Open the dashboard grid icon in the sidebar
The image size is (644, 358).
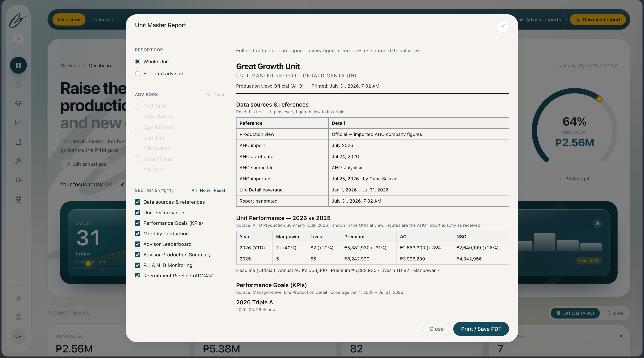[x=18, y=65]
